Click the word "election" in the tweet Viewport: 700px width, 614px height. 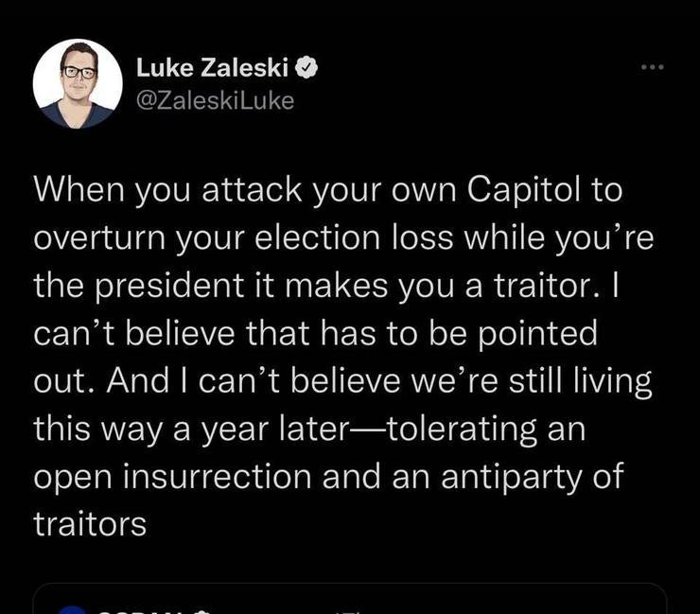click(x=318, y=237)
